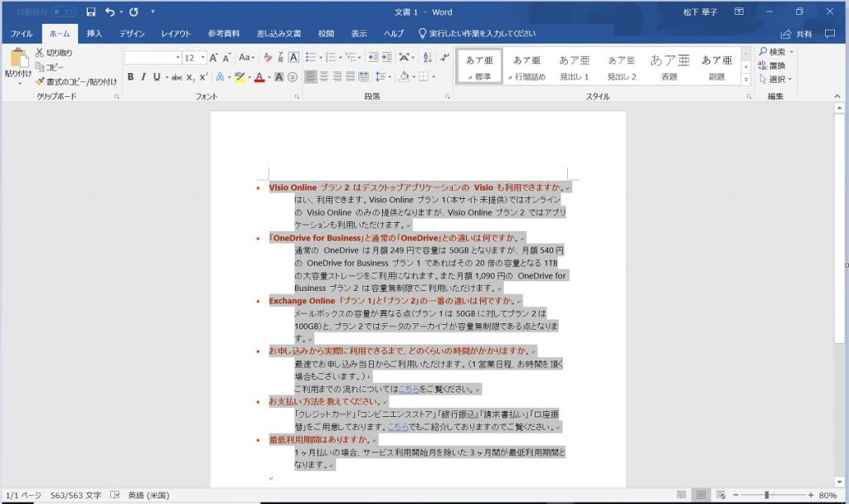Click the 置換 (Replace) button

[x=772, y=65]
